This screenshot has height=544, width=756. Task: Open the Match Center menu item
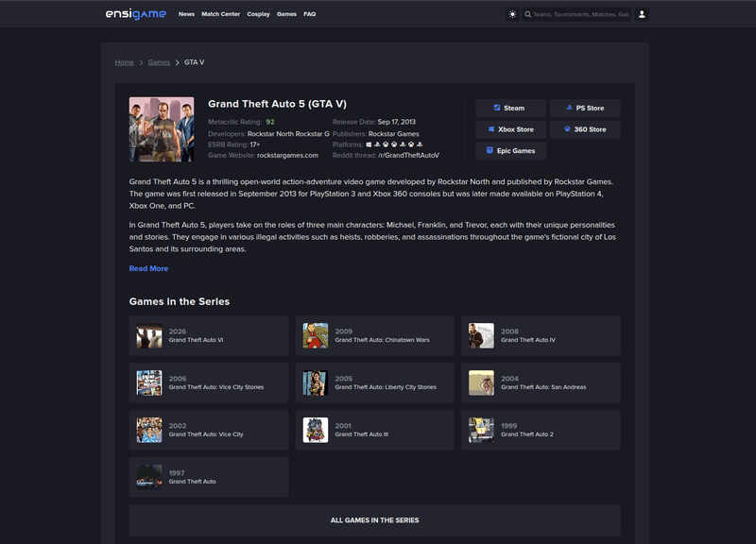click(x=221, y=14)
